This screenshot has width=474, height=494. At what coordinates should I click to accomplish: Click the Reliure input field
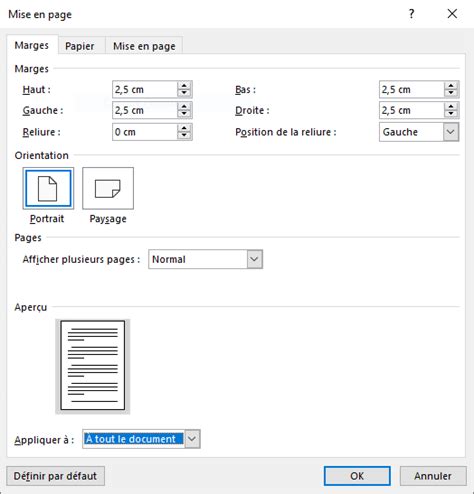tap(145, 132)
